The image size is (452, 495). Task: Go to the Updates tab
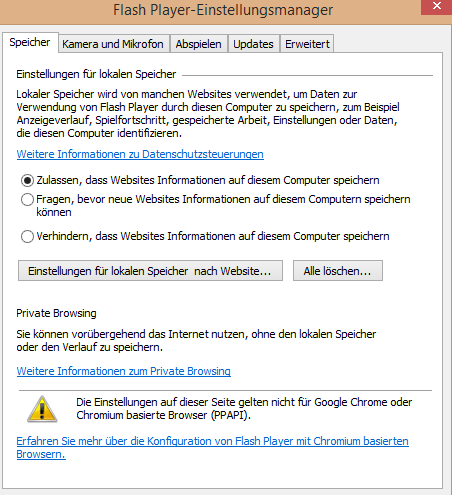pyautogui.click(x=254, y=44)
